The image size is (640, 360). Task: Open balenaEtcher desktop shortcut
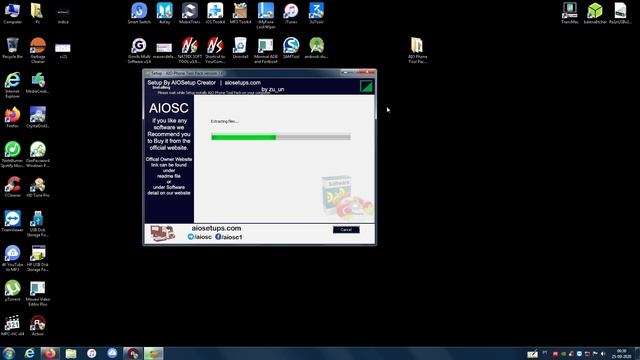click(595, 13)
